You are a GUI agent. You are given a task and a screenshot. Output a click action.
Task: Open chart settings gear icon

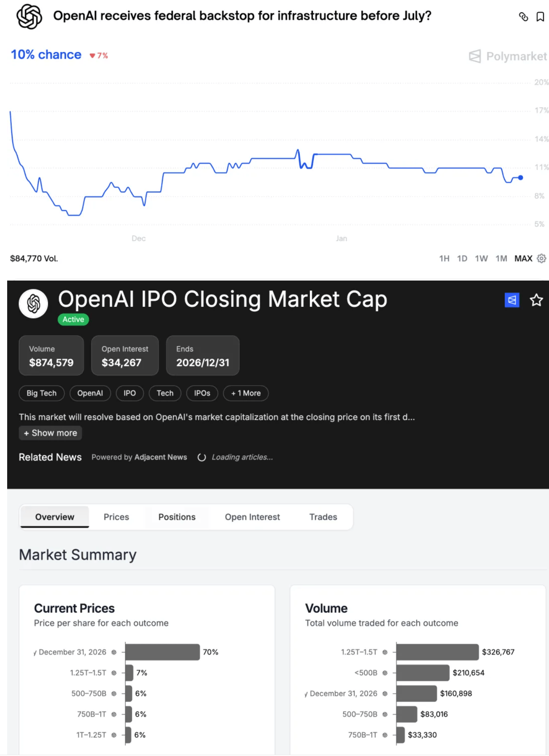pyautogui.click(x=542, y=258)
